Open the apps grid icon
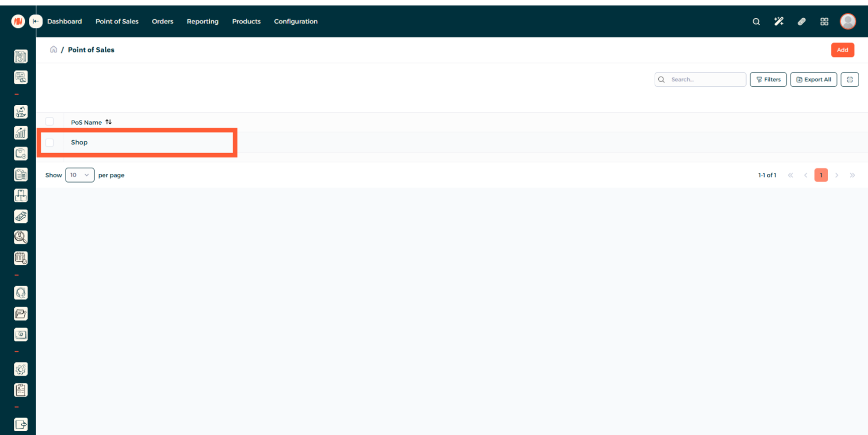Image resolution: width=868 pixels, height=435 pixels. point(824,22)
